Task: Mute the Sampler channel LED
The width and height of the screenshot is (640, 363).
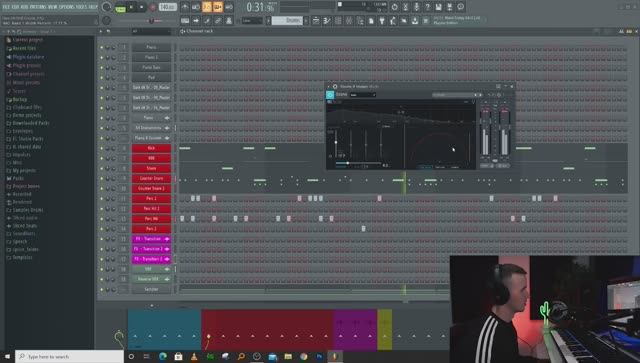Action: click(x=102, y=290)
